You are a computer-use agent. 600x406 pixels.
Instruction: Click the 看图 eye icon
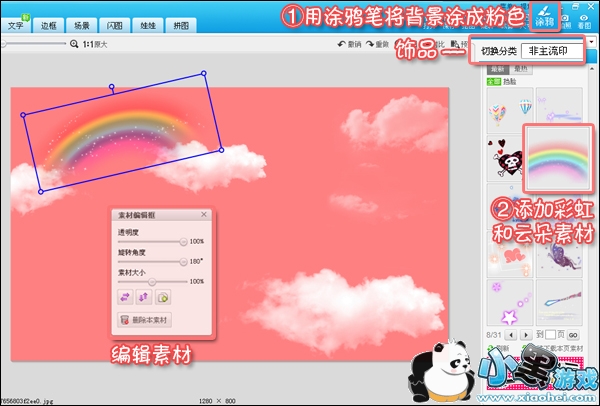584,21
